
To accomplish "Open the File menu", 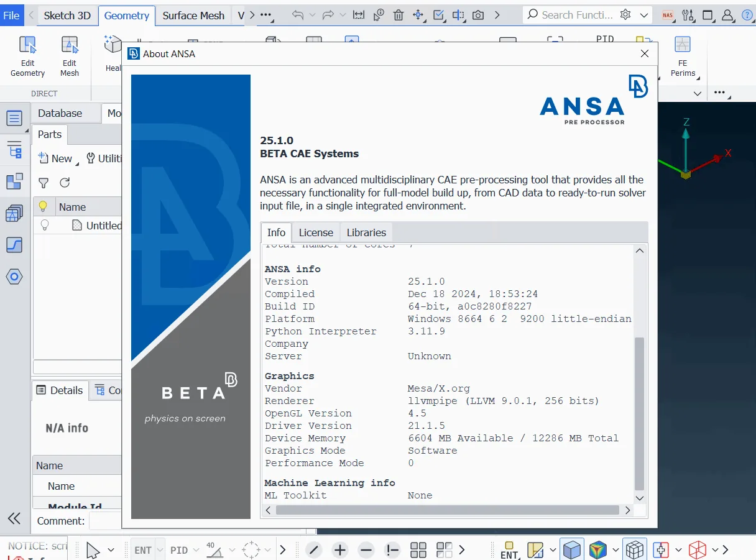I will [11, 15].
